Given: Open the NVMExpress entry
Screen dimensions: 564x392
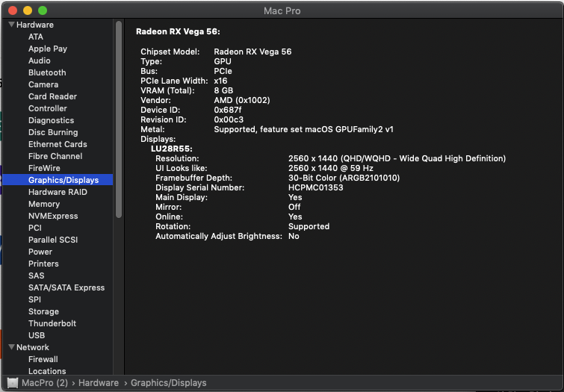Looking at the screenshot, I should pyautogui.click(x=53, y=216).
